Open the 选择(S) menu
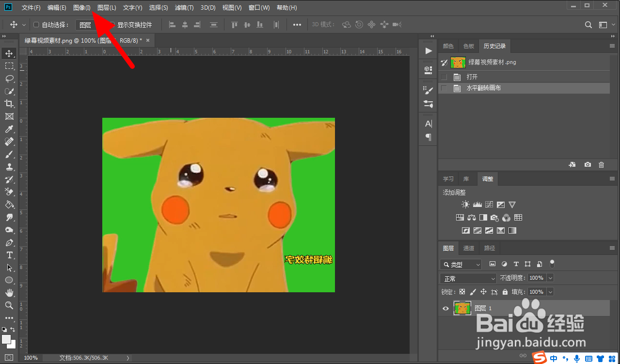This screenshot has height=364, width=620. pyautogui.click(x=159, y=8)
